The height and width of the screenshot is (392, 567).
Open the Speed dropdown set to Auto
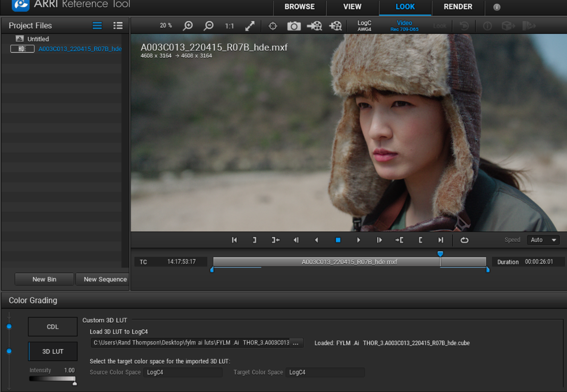(543, 240)
